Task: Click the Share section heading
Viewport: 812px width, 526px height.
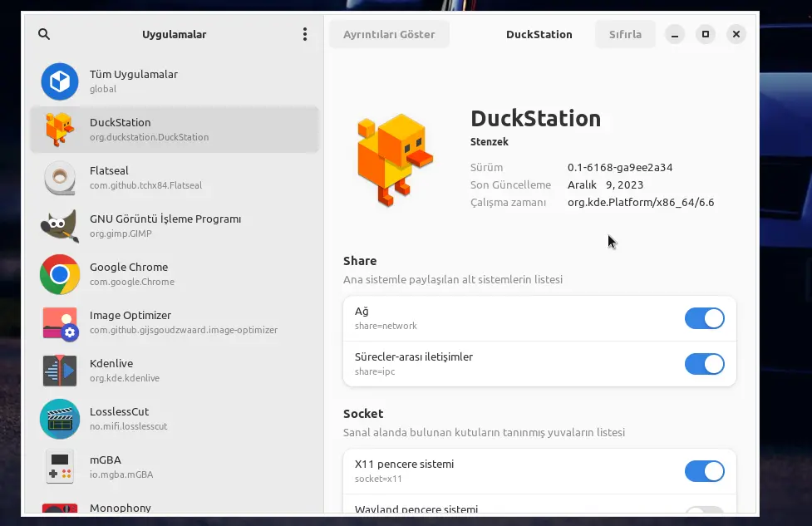Action: [x=360, y=261]
